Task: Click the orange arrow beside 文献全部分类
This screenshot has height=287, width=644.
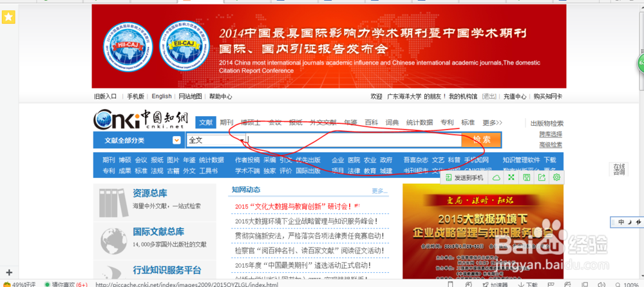Action: pyautogui.click(x=176, y=140)
